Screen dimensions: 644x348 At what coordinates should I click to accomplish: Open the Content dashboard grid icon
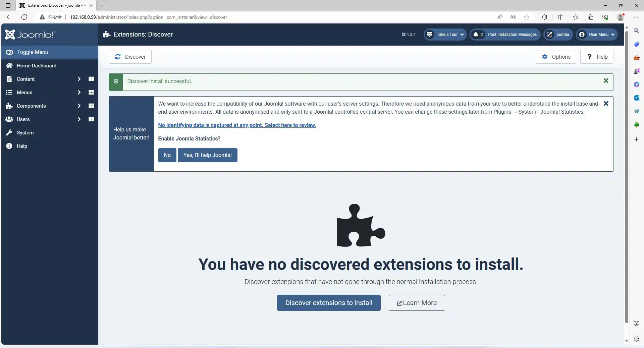[91, 79]
